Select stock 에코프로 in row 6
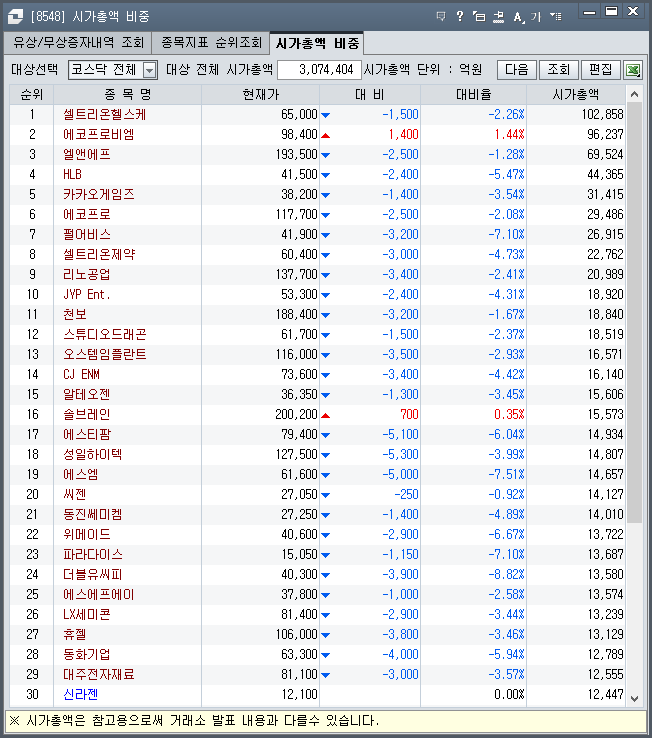The image size is (652, 738). tap(87, 215)
